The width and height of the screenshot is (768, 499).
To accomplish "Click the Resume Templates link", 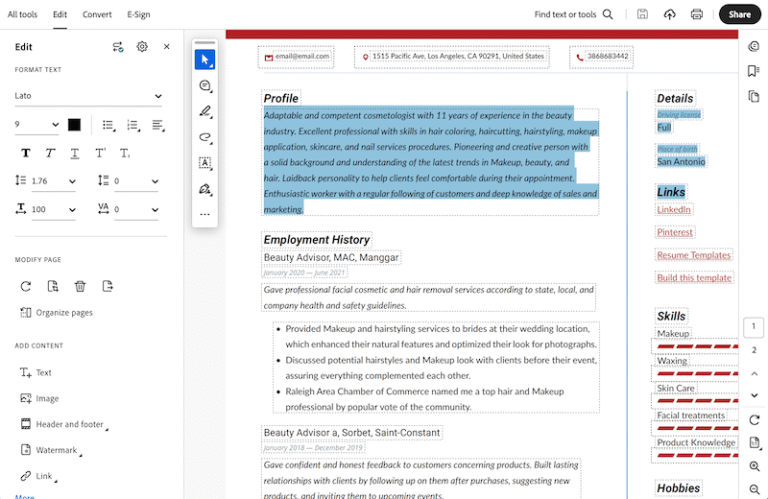I will (x=694, y=255).
